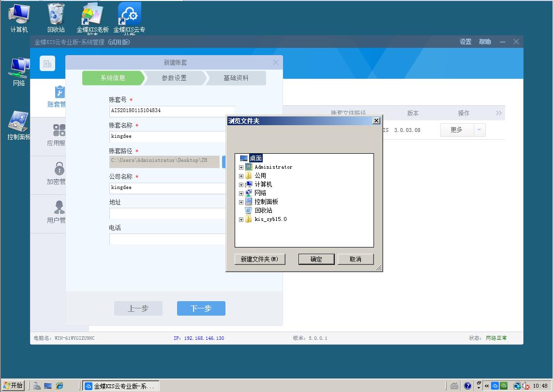This screenshot has width=553, height=392.
Task: Close the 新建账套 dialog
Action: 275,62
